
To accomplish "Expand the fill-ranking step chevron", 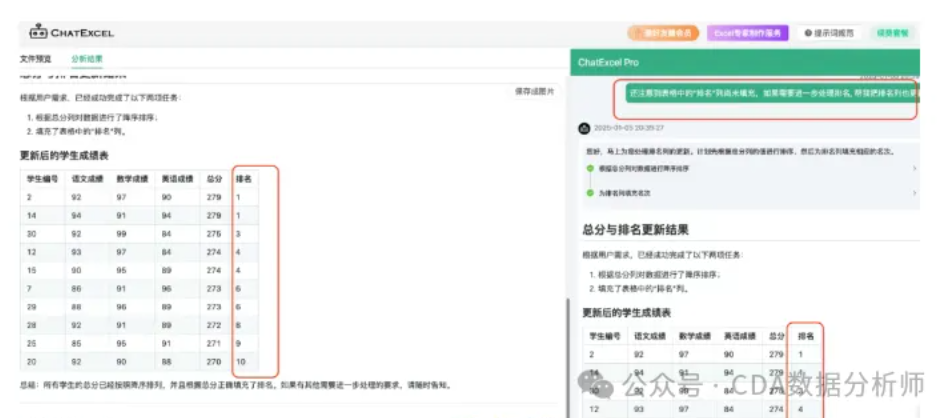I will pos(914,193).
